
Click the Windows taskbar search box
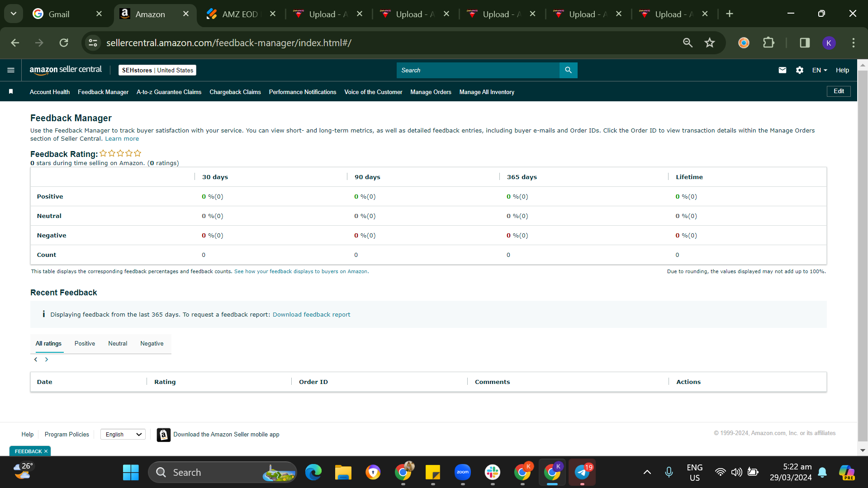223,472
